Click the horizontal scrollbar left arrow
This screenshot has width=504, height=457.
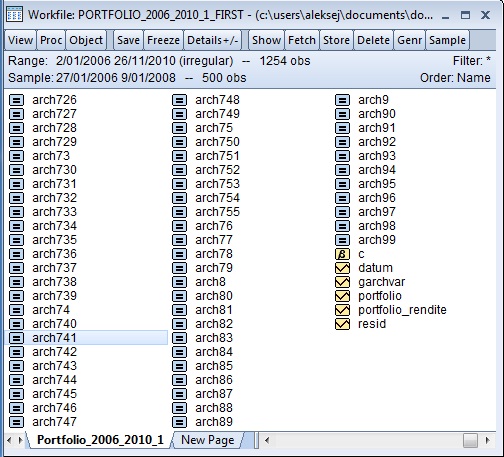click(x=267, y=440)
